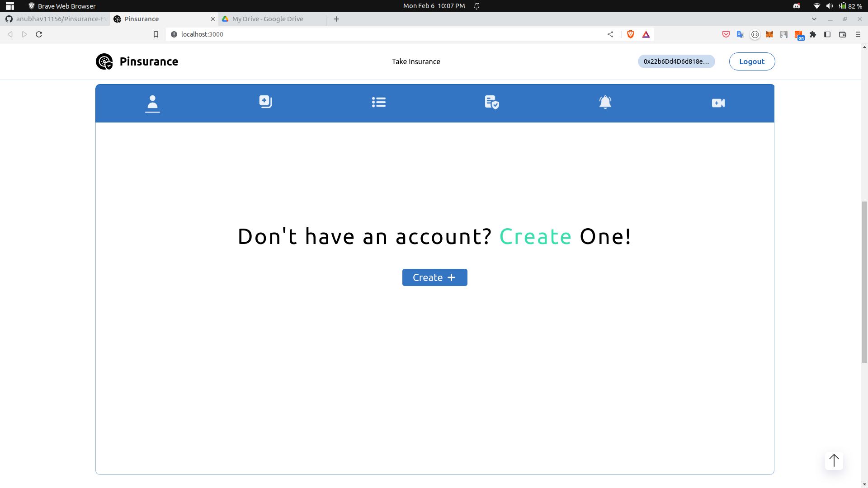Toggle the browser sidebar panel icon

tap(827, 34)
